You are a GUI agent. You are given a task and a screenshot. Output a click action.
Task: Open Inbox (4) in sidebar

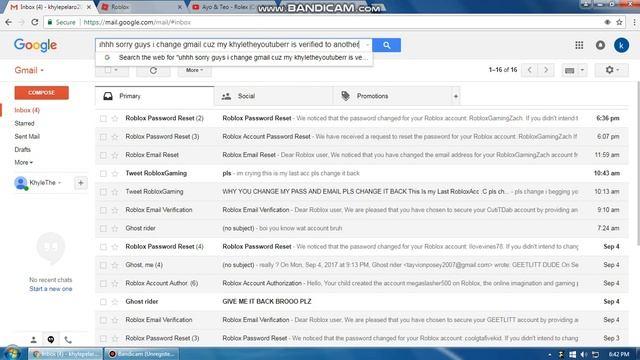click(x=27, y=110)
